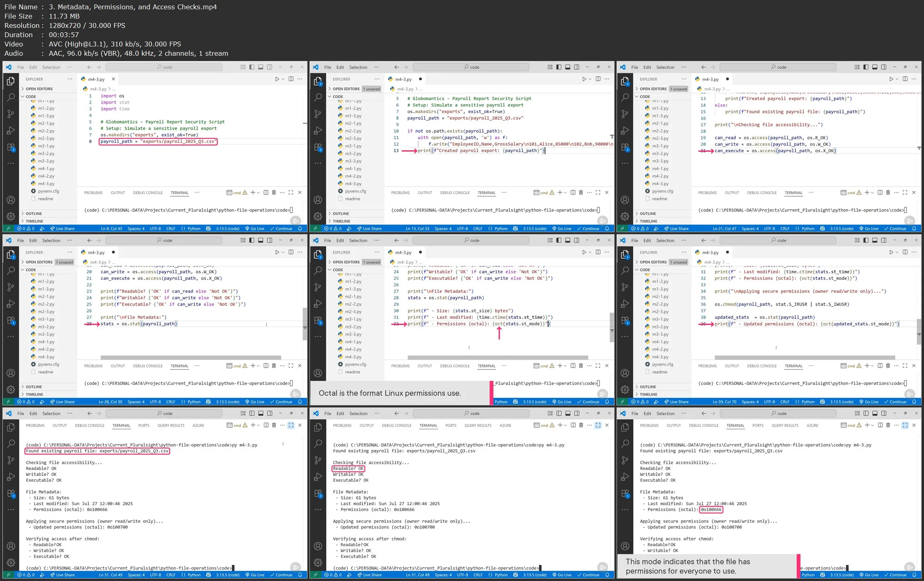Click Live Share in center frame status bar
Viewport: 924px width, 581px height.
369,402
